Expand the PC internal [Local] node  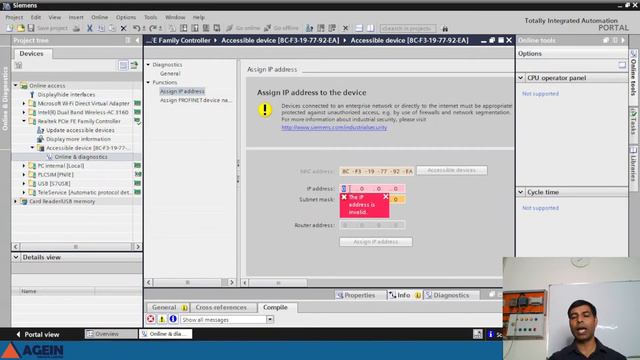click(24, 166)
